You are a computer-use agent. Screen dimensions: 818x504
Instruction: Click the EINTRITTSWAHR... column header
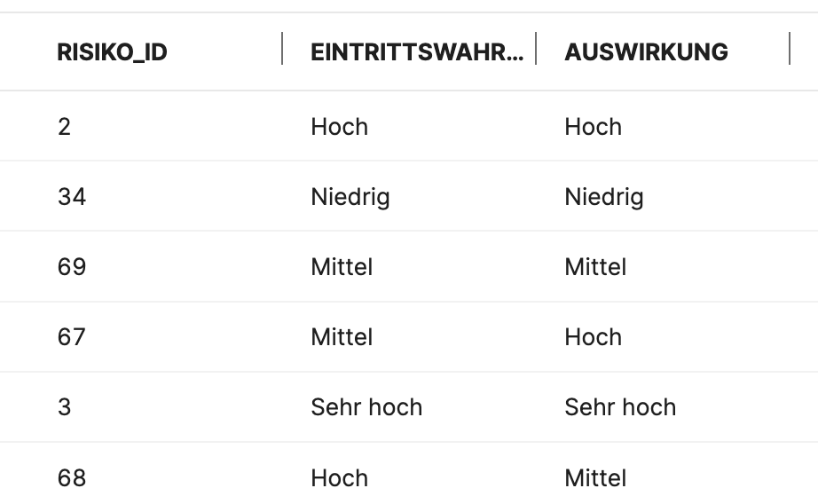pyautogui.click(x=417, y=52)
